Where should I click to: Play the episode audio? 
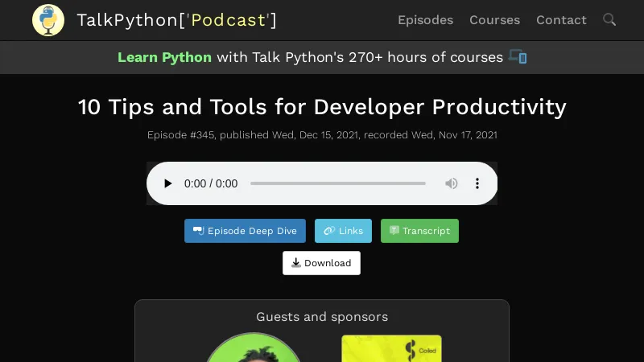(x=168, y=183)
